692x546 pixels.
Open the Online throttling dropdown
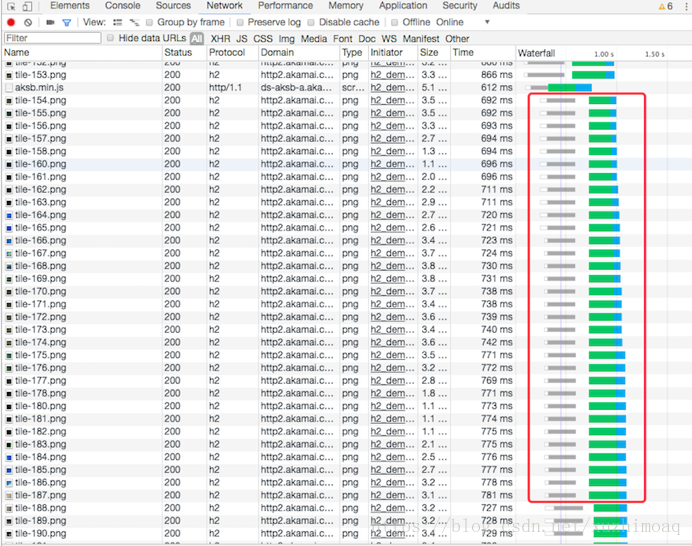click(x=462, y=22)
